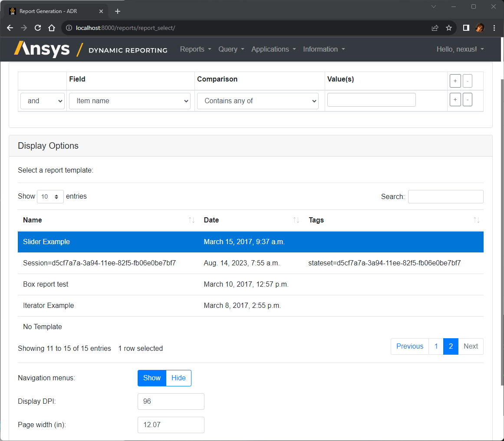This screenshot has height=441, width=504.
Task: Open the Chrome profile avatar
Action: [480, 28]
